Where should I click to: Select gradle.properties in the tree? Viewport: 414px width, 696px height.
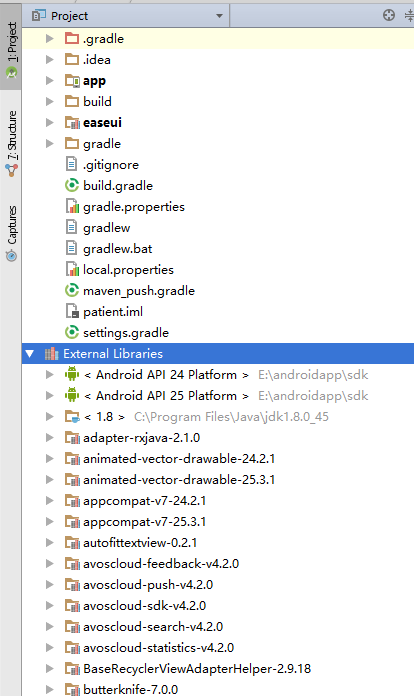[x=134, y=207]
